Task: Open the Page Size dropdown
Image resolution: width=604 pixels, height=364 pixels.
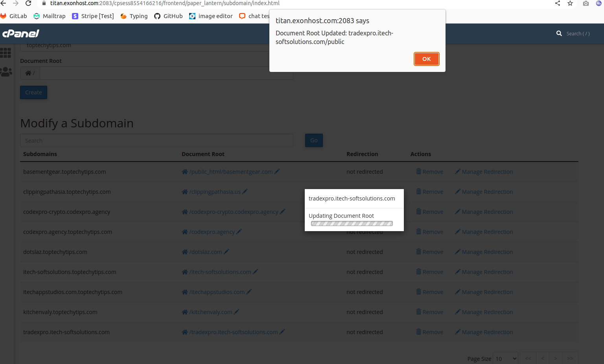Action: (x=505, y=358)
